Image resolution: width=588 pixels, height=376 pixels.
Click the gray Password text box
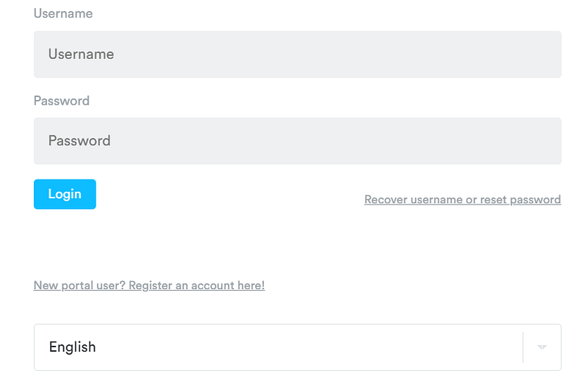(298, 141)
